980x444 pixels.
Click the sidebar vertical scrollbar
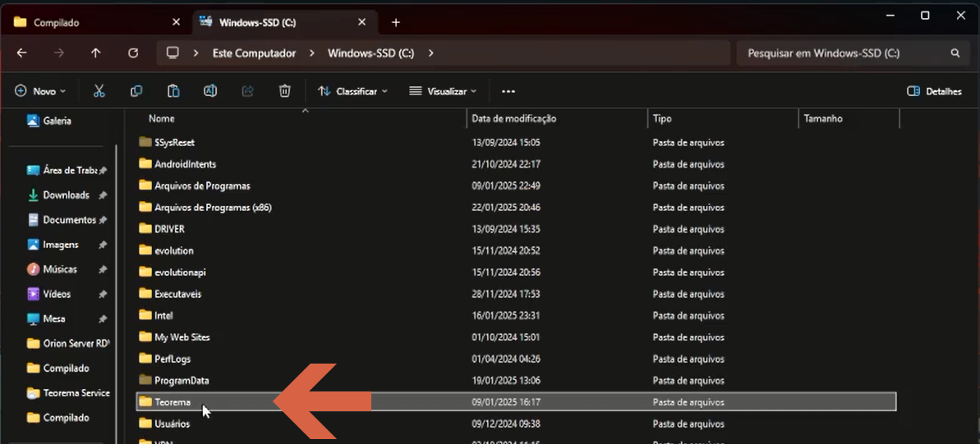pos(117,292)
